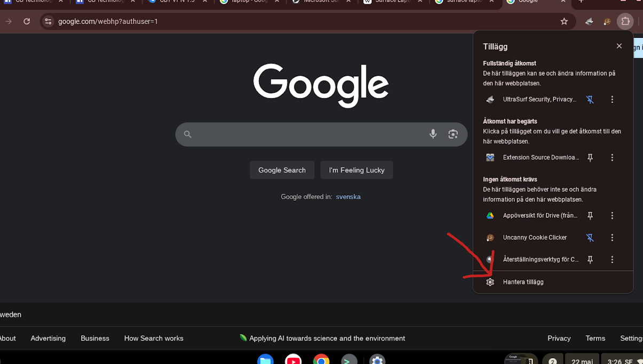Open more options for Appöversikt för Drive
The image size is (643, 364).
coord(612,216)
